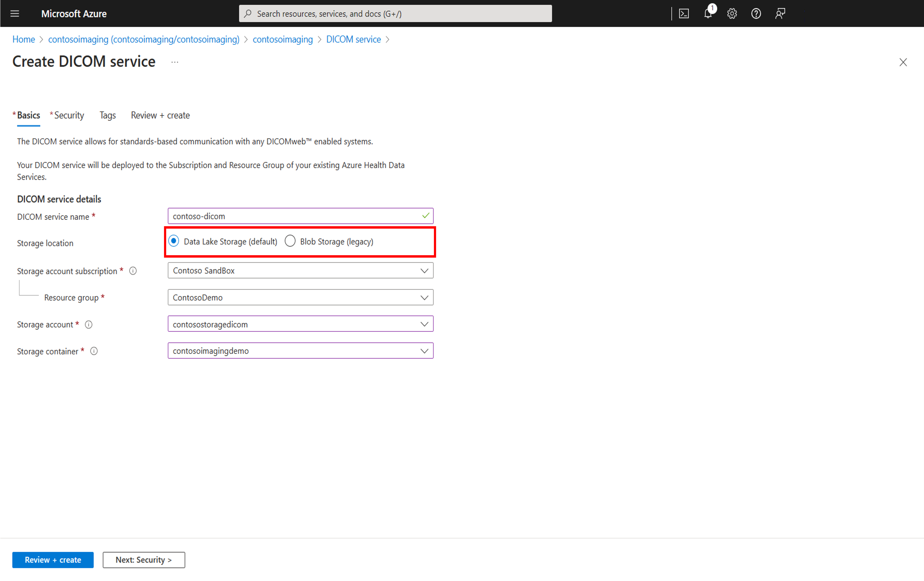Screen dimensions: 924x581
Task: Show info tooltip for Storage account
Action: (x=89, y=325)
